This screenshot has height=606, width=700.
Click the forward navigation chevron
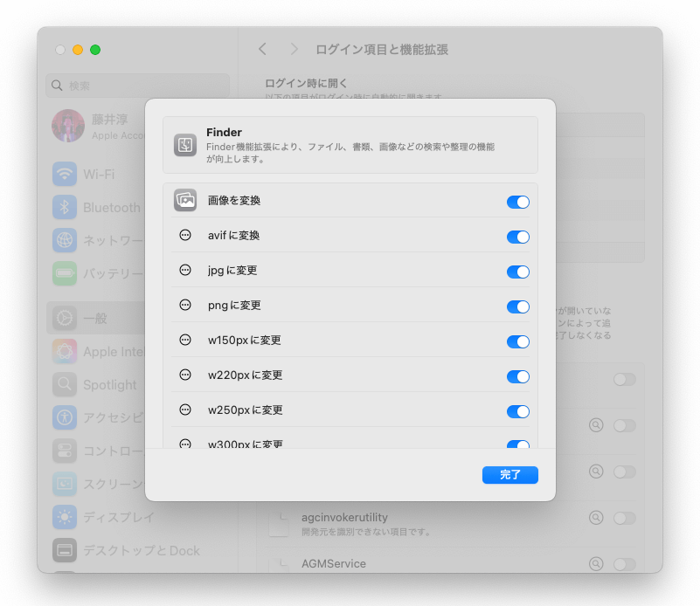294,50
